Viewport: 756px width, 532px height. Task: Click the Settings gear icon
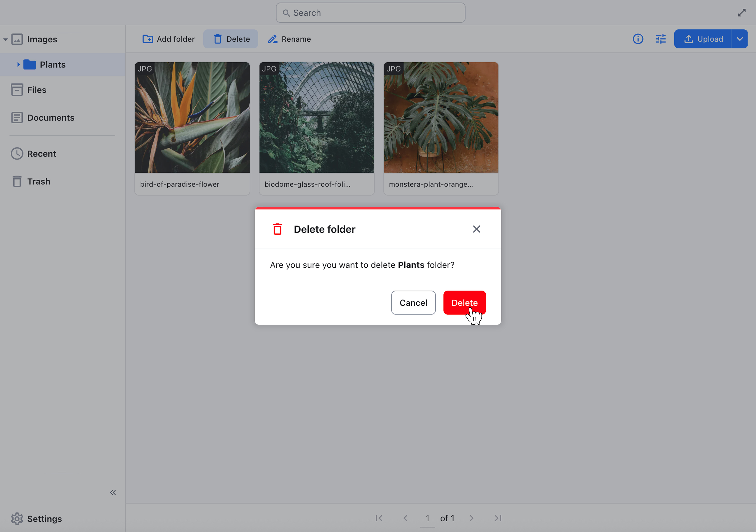point(17,519)
